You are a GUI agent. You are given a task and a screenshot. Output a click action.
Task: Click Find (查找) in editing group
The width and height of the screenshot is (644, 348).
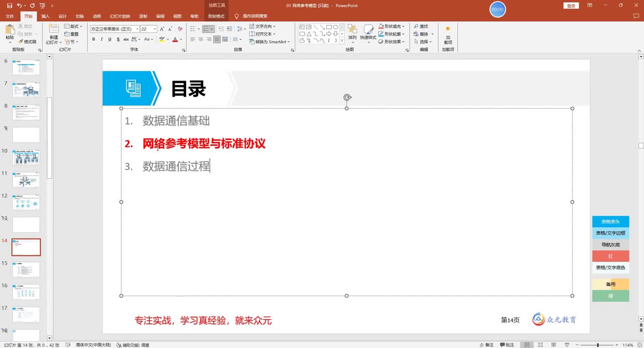[x=421, y=26]
